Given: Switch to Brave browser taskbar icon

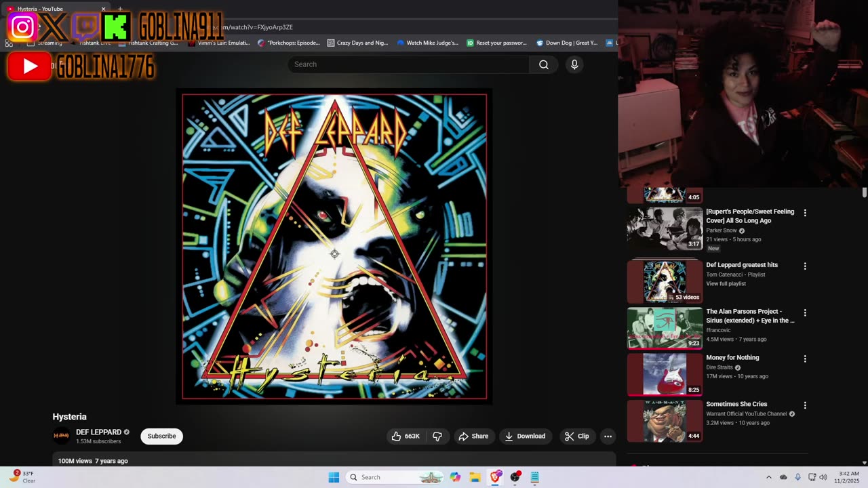Looking at the screenshot, I should [495, 477].
